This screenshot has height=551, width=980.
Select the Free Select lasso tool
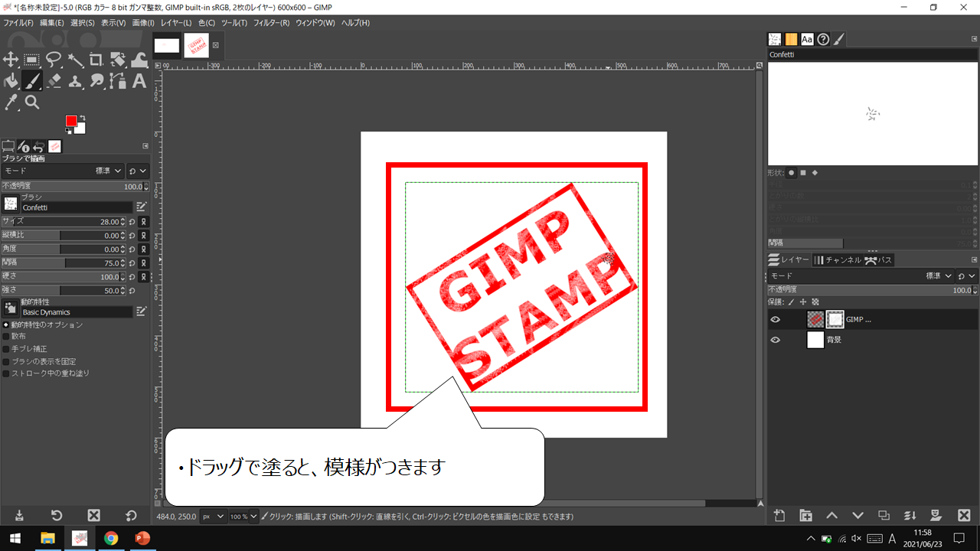(x=54, y=60)
